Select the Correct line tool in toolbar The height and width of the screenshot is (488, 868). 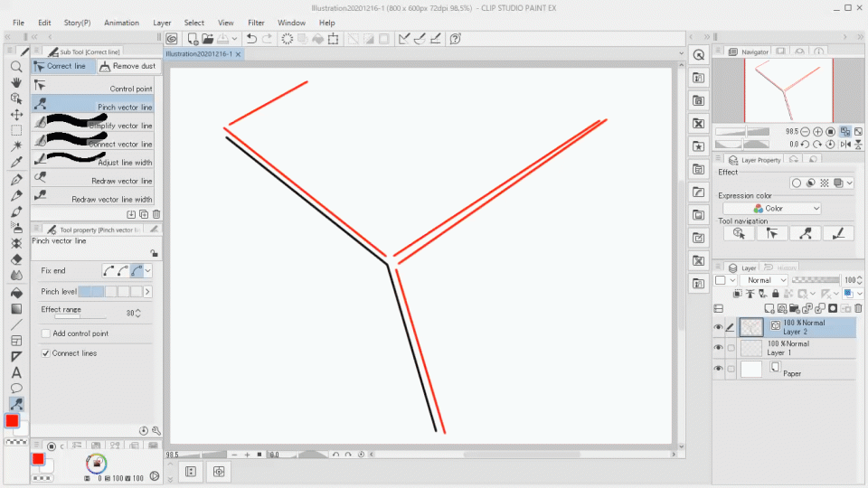(16, 404)
